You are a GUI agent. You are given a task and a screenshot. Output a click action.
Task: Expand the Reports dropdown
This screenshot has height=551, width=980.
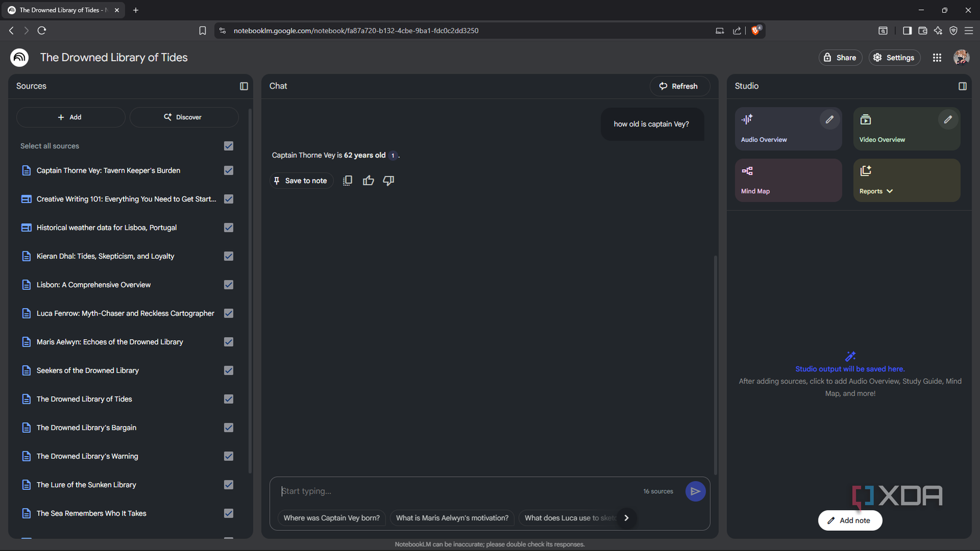(889, 191)
